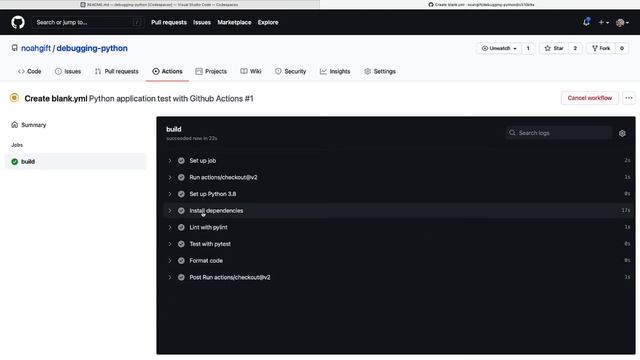The image size is (640, 360).
Task: Click the workflow in-progress status icon
Action: point(14,98)
